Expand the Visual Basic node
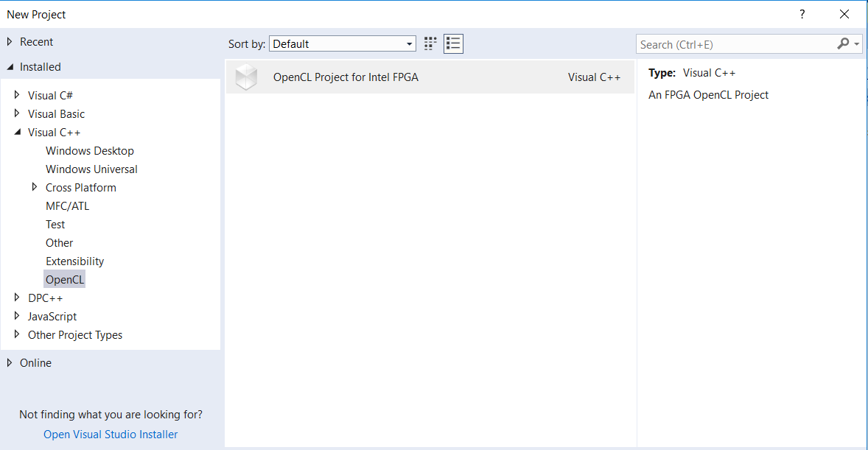The image size is (868, 450). [x=18, y=113]
